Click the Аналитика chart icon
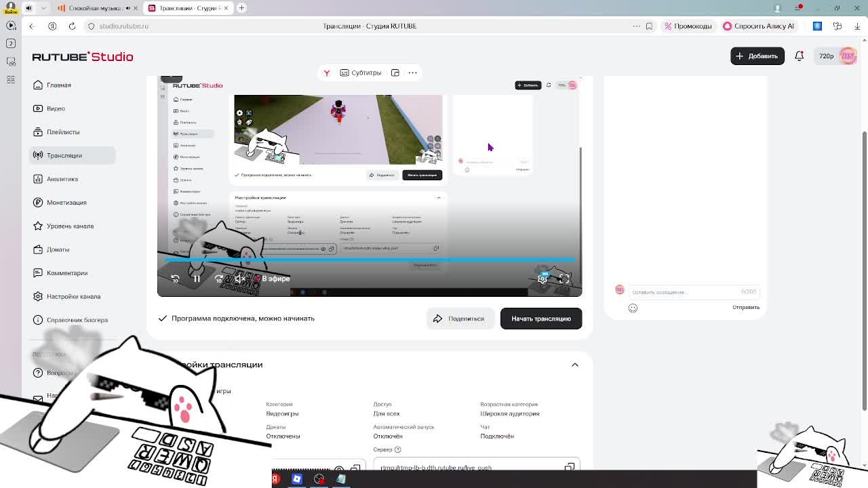Viewport: 868px width, 488px height. (38, 179)
